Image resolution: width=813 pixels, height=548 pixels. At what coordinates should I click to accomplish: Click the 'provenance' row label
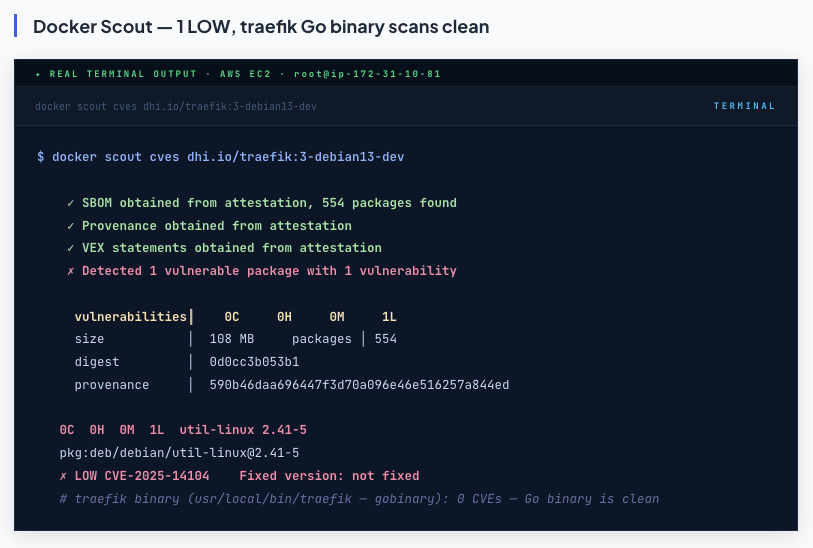[x=111, y=385]
